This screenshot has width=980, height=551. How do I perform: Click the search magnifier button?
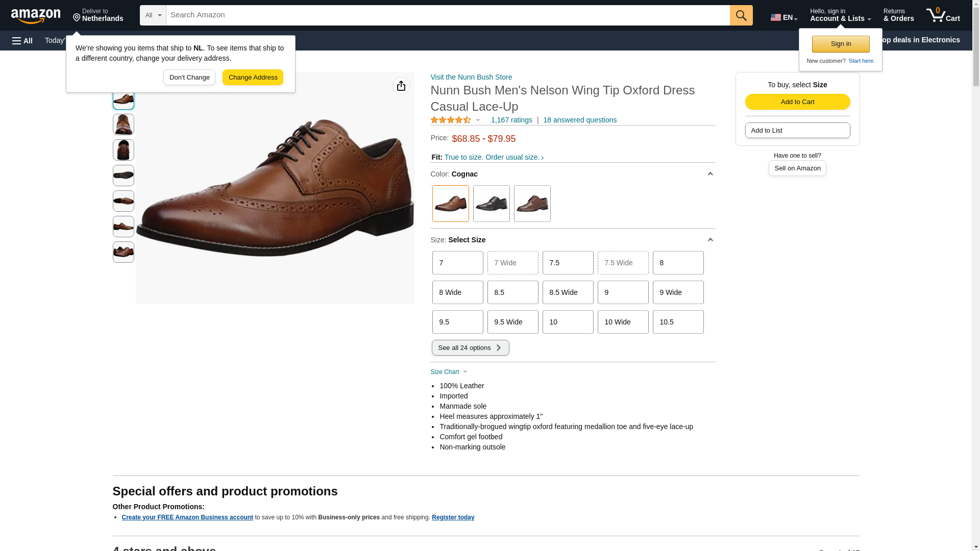tap(741, 15)
